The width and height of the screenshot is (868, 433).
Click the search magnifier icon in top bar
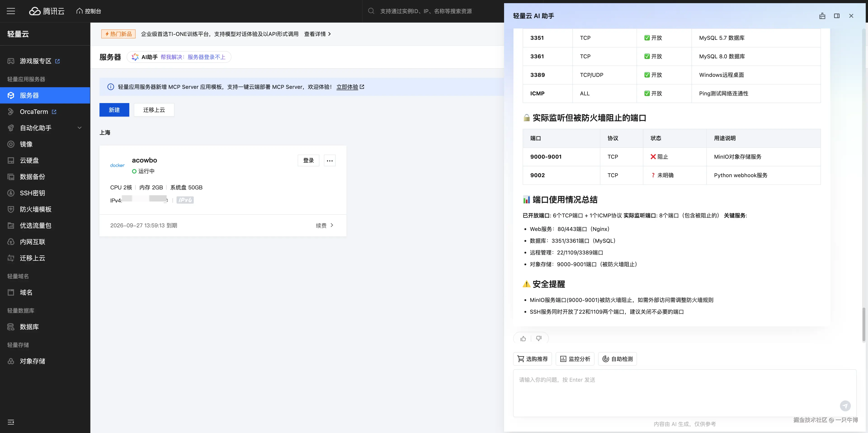(371, 11)
